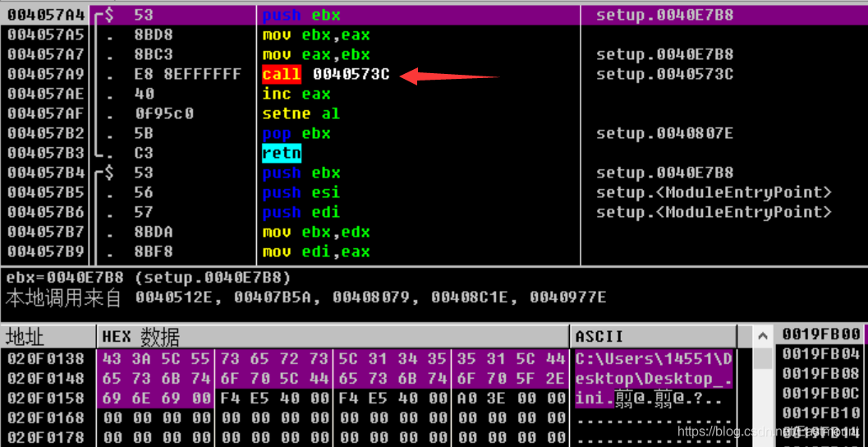This screenshot has height=447, width=868.
Task: Select the push esi instruction
Action: click(301, 193)
